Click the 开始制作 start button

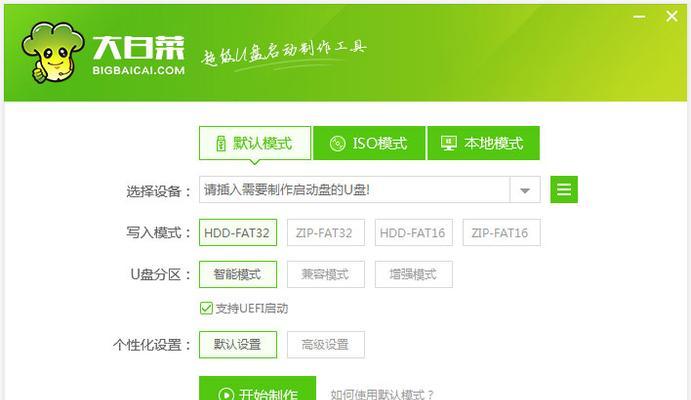257,389
